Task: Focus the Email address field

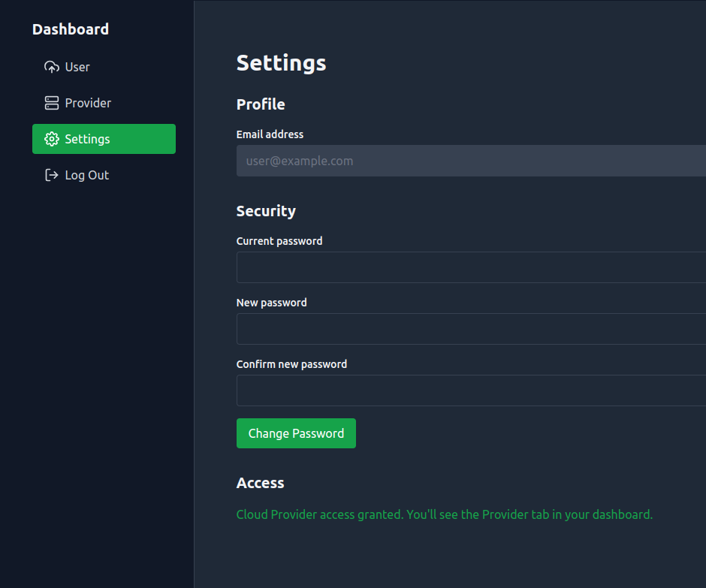Action: pyautogui.click(x=471, y=161)
